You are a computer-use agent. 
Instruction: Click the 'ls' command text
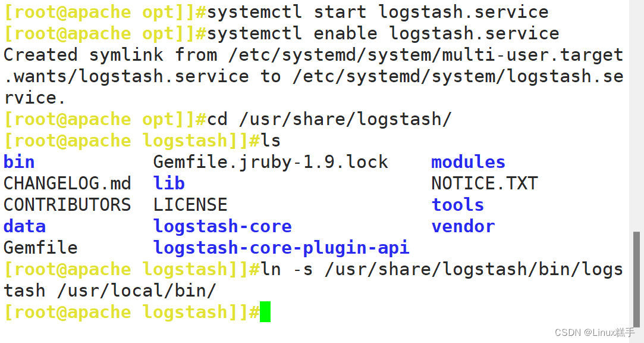click(x=271, y=141)
